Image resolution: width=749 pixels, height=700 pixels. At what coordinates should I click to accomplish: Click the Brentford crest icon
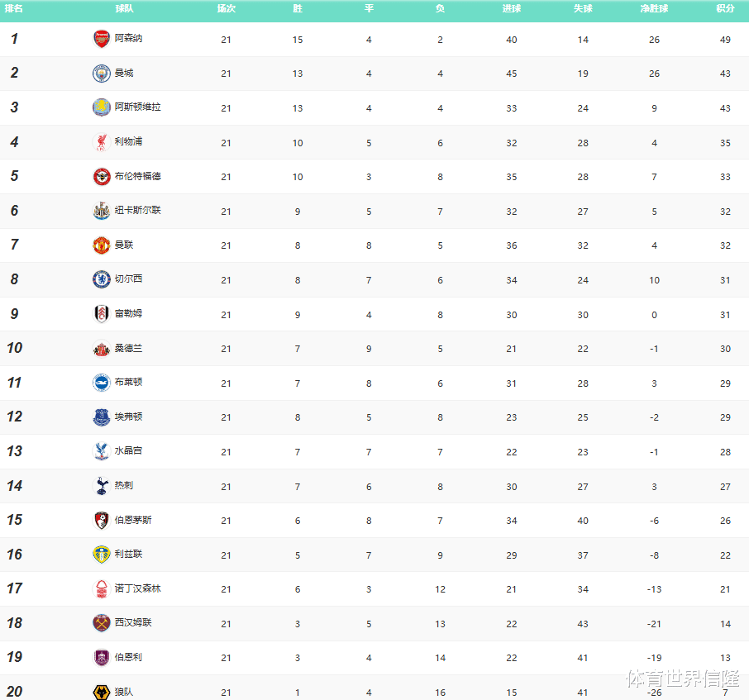pos(101,177)
